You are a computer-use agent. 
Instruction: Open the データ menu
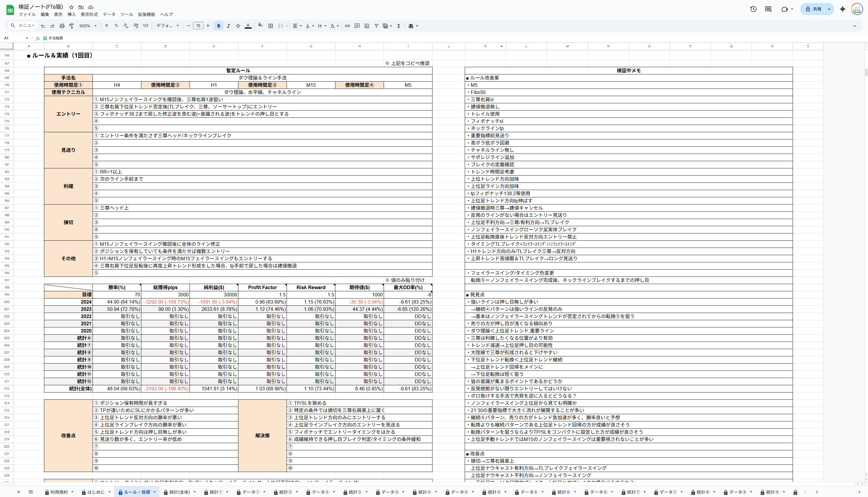coord(109,14)
